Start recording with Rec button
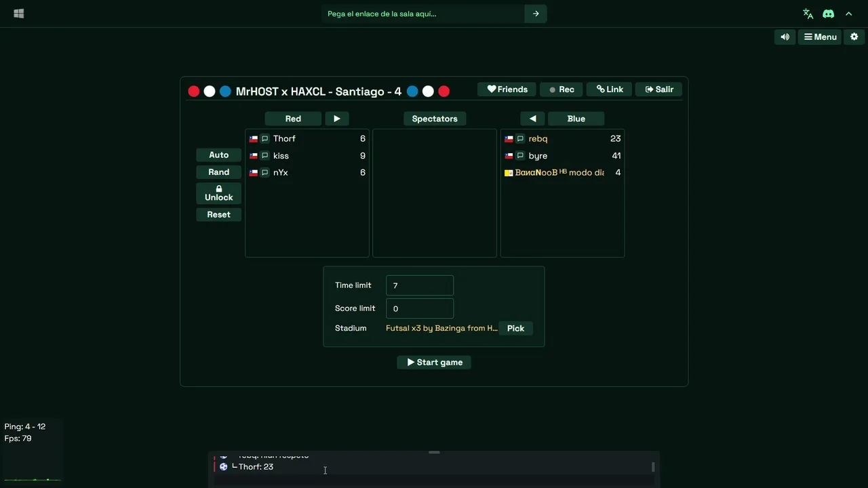The image size is (868, 488). pyautogui.click(x=561, y=89)
